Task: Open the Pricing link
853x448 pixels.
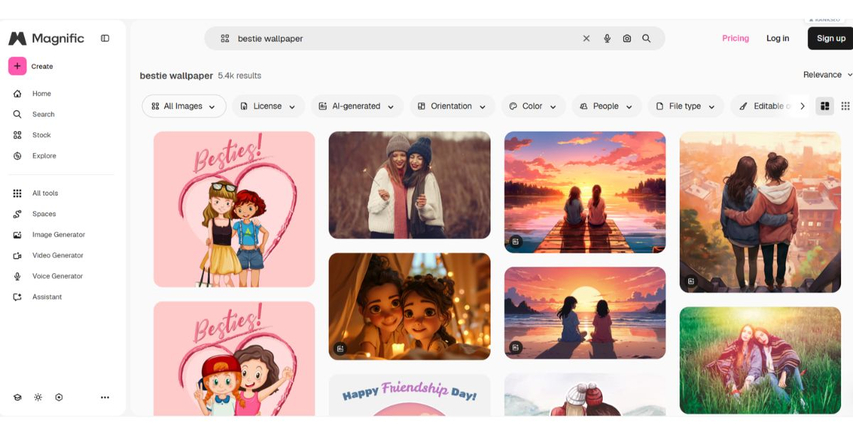Action: point(735,38)
